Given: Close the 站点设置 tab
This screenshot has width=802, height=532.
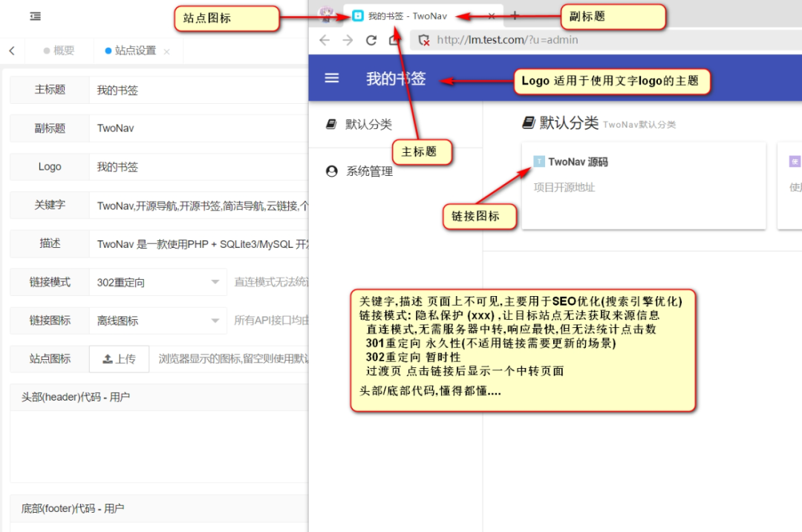Looking at the screenshot, I should [x=167, y=52].
